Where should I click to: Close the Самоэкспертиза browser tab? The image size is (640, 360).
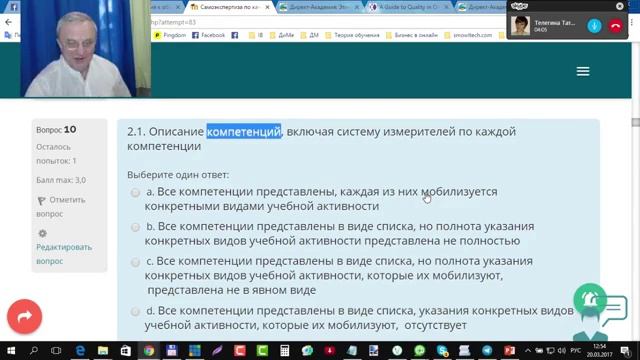(267, 7)
